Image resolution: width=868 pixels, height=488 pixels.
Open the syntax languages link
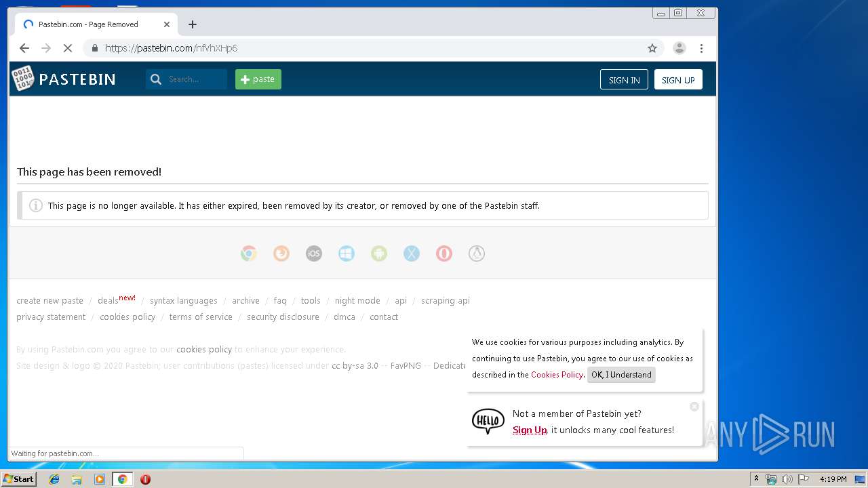pos(184,301)
